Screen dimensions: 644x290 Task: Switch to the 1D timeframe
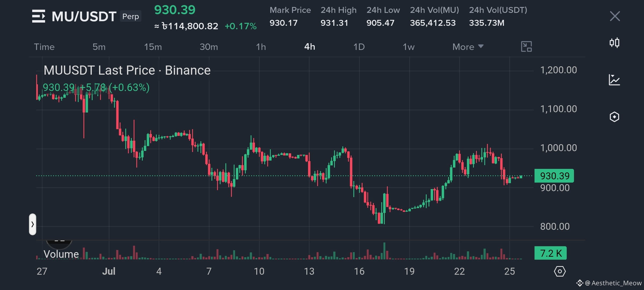click(x=359, y=47)
